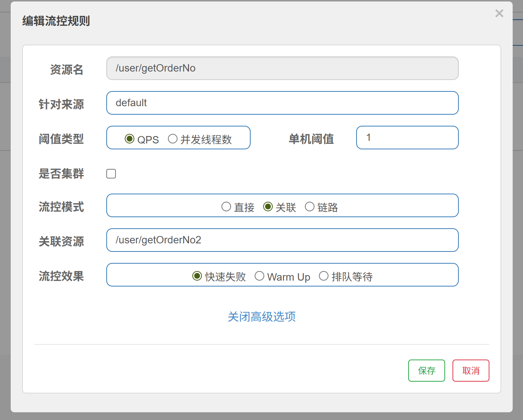Collapse options via 关闭高级选项 link
The width and height of the screenshot is (523, 420).
(262, 317)
